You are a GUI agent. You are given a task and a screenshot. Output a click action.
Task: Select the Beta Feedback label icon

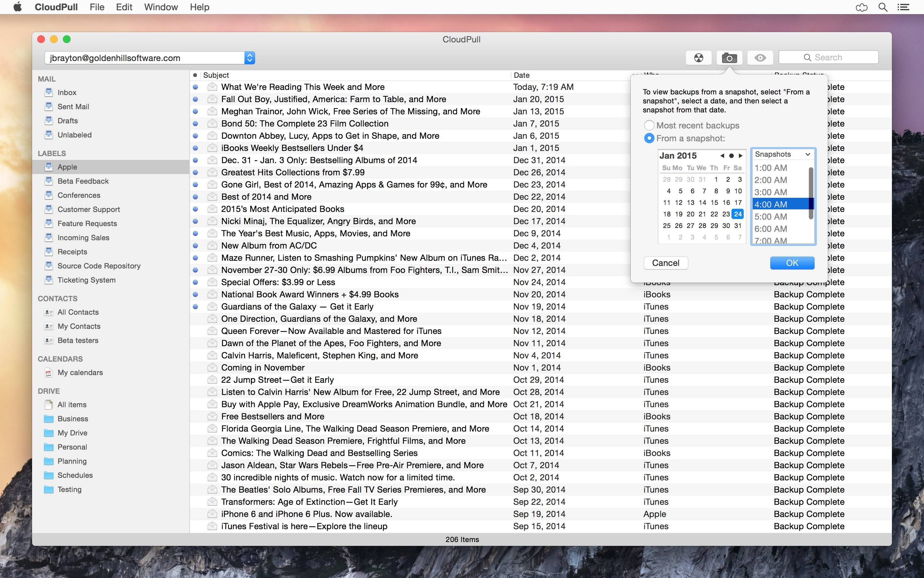(x=48, y=181)
